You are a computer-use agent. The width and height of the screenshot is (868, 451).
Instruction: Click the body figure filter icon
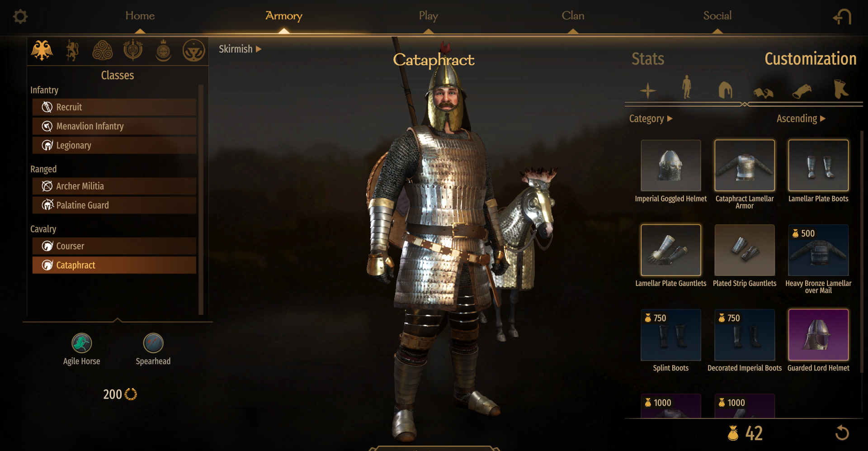pyautogui.click(x=687, y=87)
